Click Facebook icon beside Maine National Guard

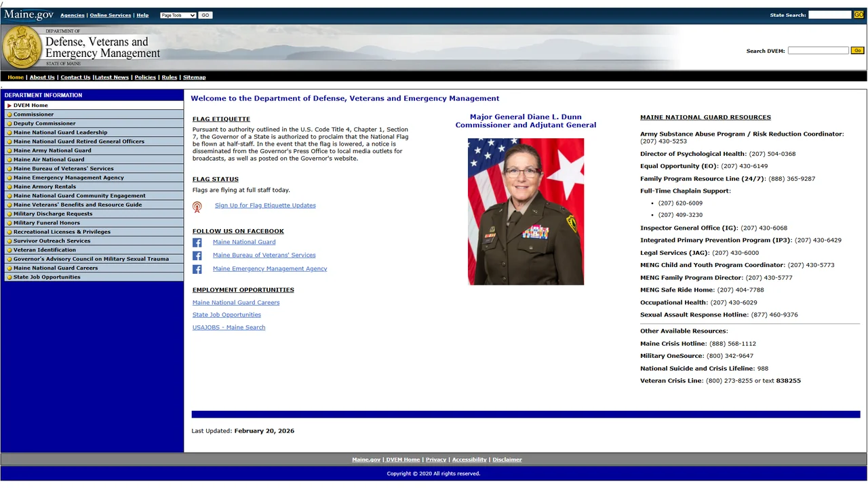pyautogui.click(x=197, y=243)
